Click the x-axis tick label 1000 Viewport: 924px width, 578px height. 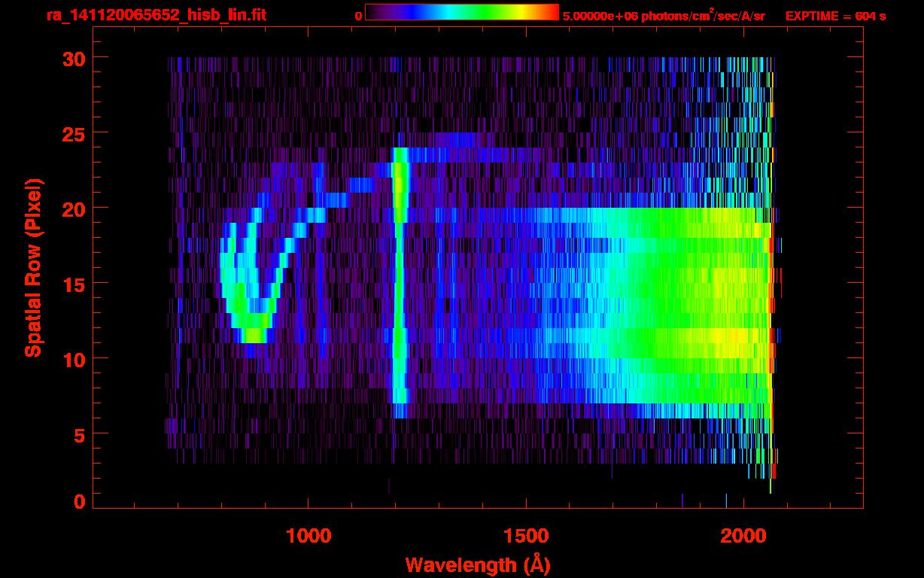coord(309,536)
